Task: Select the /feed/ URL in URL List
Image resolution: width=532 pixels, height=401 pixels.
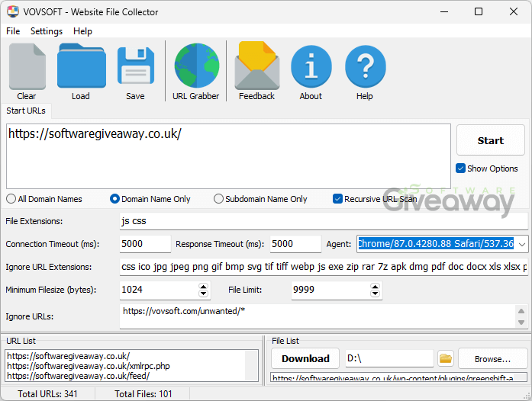Action: point(78,376)
